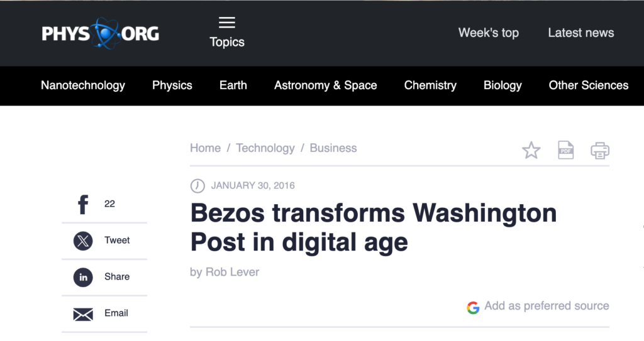This screenshot has width=644, height=341.
Task: Click the Home breadcrumb link
Action: coord(206,148)
